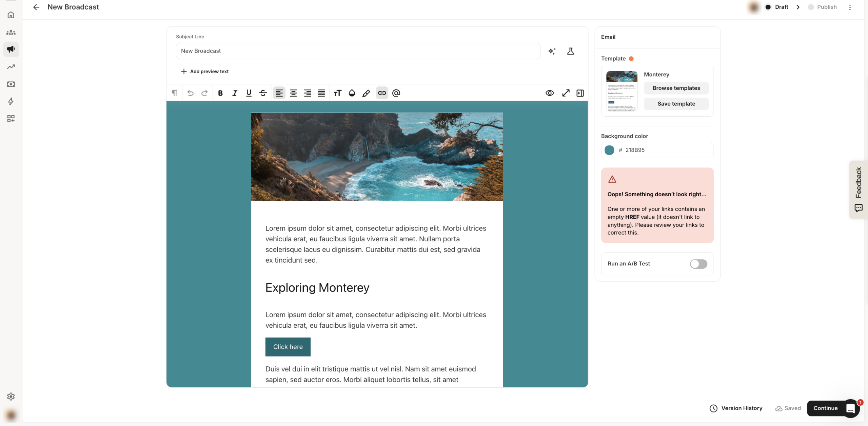868x426 pixels.
Task: Click the 'Click here' email button
Action: 288,347
